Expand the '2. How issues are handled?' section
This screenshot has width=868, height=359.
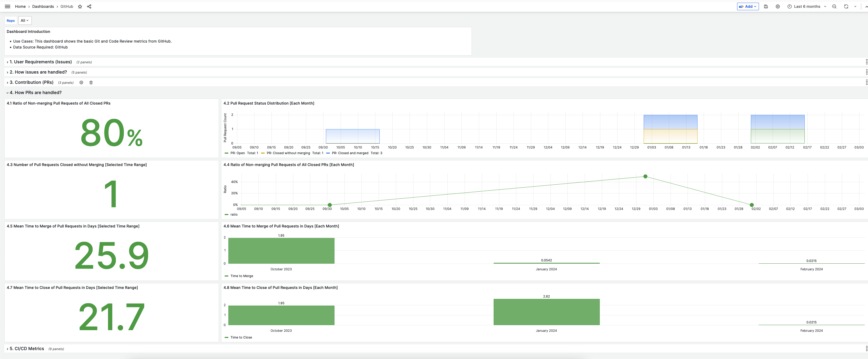coord(8,72)
